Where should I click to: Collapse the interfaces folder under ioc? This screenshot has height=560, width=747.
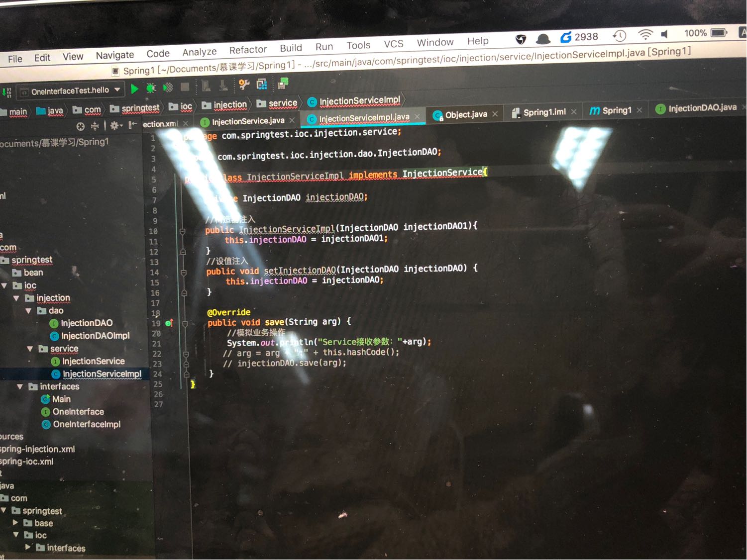coord(20,386)
